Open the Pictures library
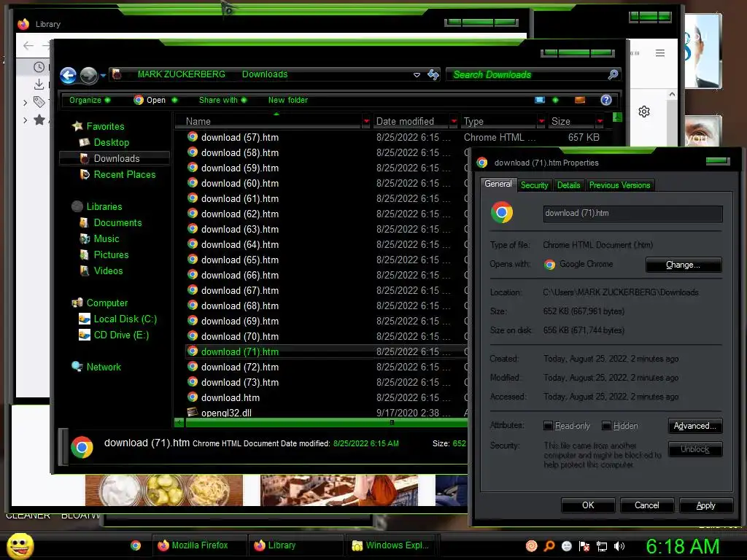747x560 pixels. pos(111,254)
